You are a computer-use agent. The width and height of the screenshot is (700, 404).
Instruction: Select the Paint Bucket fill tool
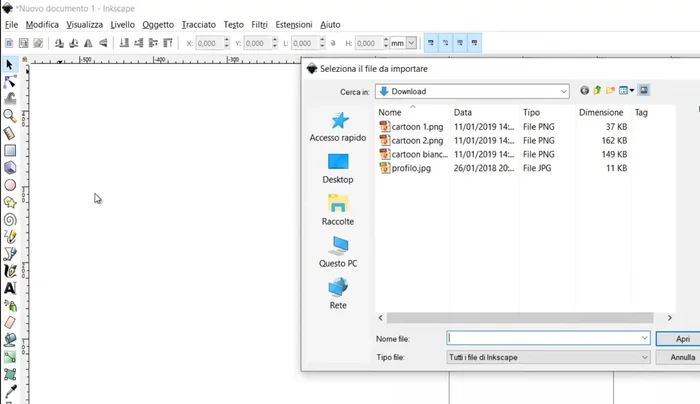click(x=10, y=340)
